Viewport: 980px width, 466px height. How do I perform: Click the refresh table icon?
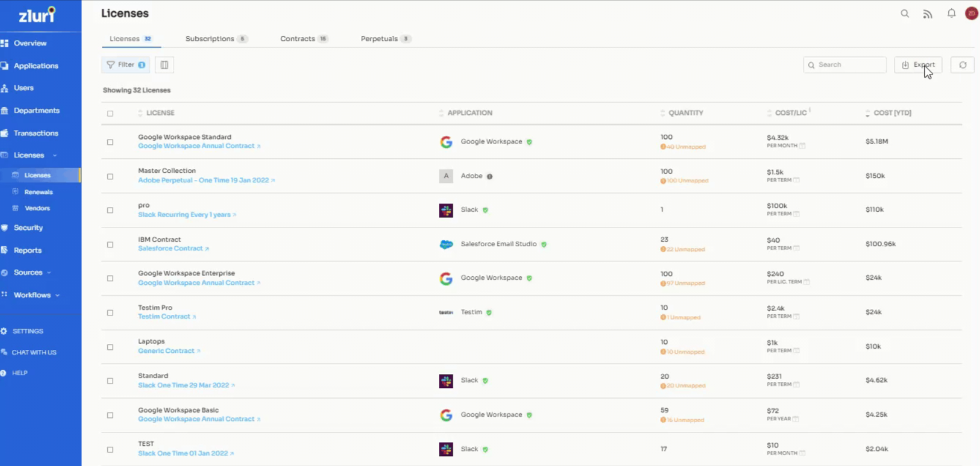coord(962,65)
